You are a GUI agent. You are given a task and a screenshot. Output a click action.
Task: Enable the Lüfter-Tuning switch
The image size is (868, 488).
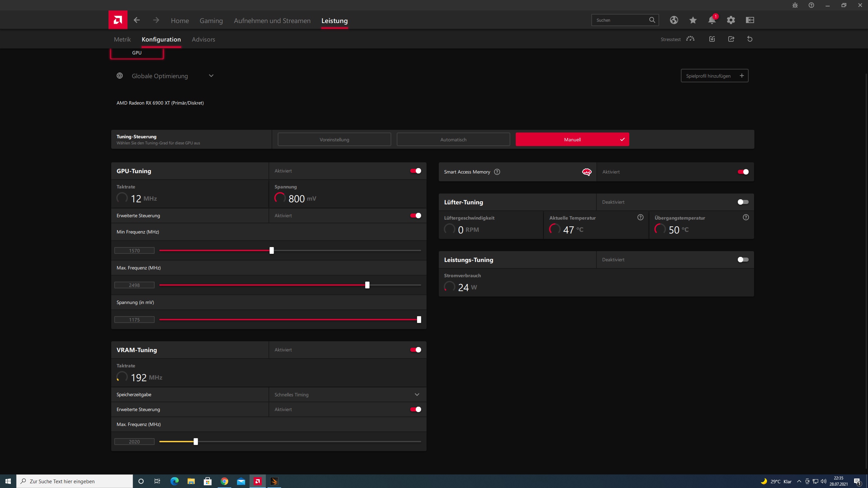click(x=743, y=202)
